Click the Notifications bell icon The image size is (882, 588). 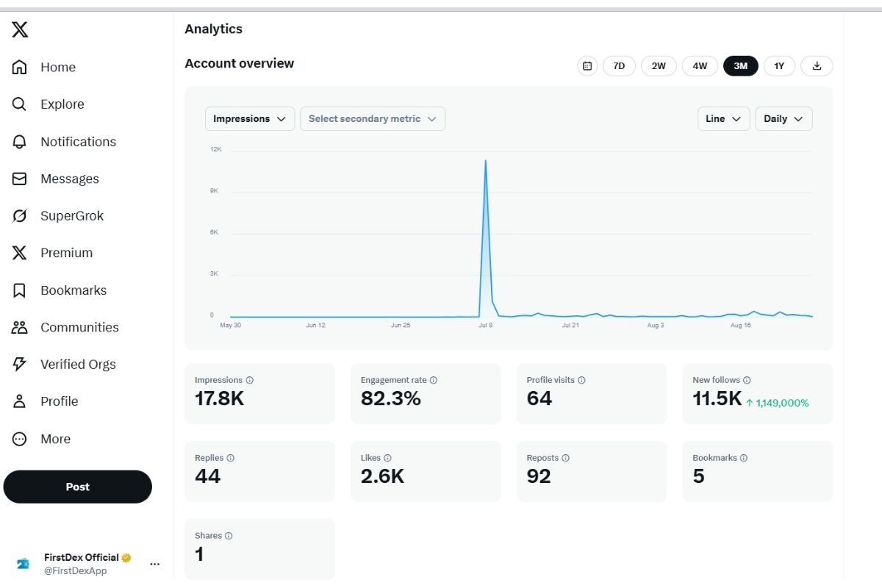click(x=20, y=142)
